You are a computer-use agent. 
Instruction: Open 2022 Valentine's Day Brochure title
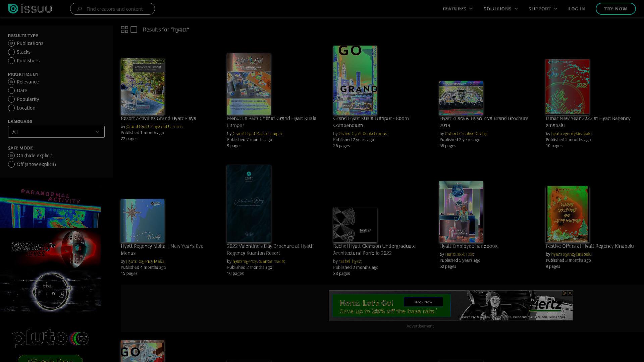269,249
